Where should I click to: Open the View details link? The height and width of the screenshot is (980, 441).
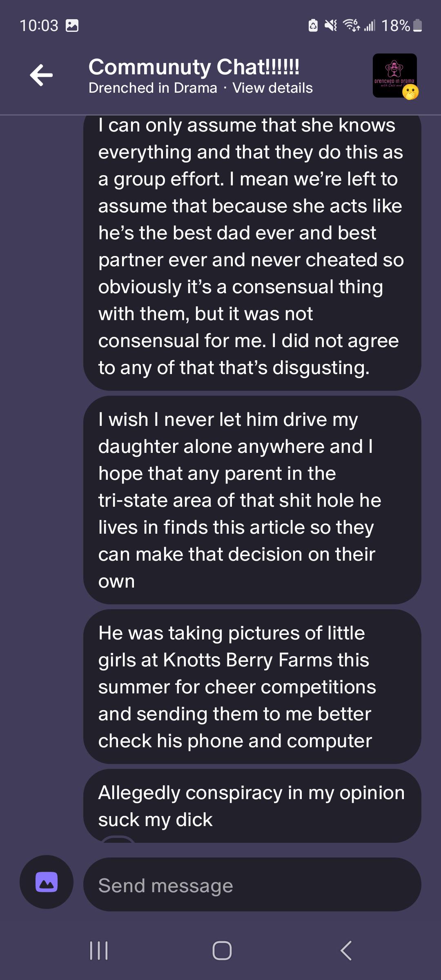[x=272, y=88]
